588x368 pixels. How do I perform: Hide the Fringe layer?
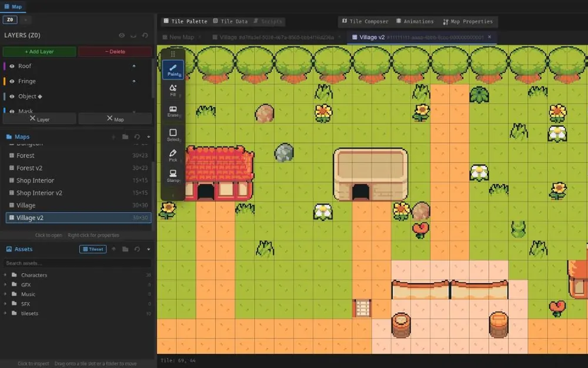[x=12, y=81]
